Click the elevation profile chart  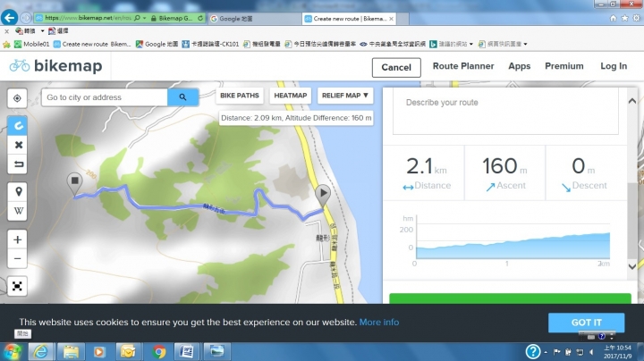point(513,241)
